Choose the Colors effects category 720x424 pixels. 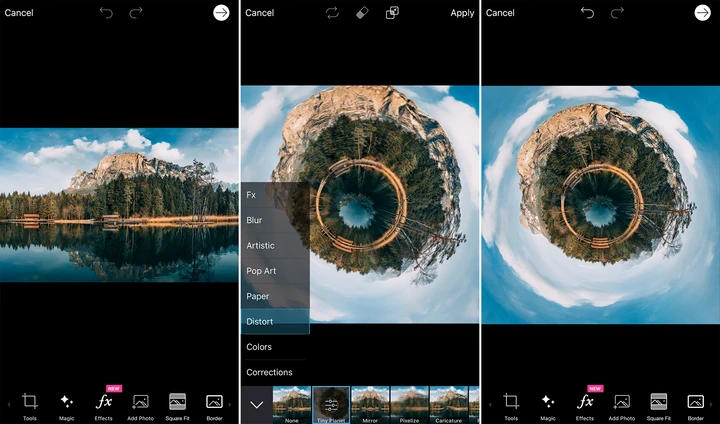(275, 347)
